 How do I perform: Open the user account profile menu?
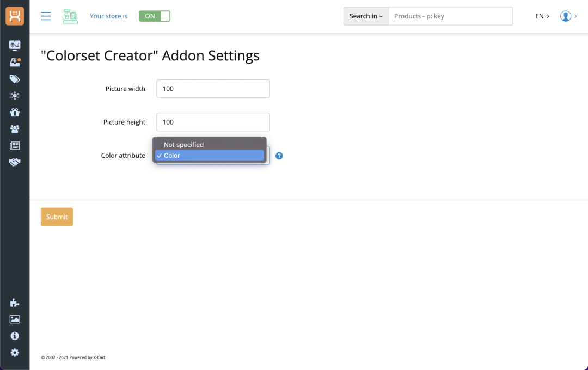(568, 16)
